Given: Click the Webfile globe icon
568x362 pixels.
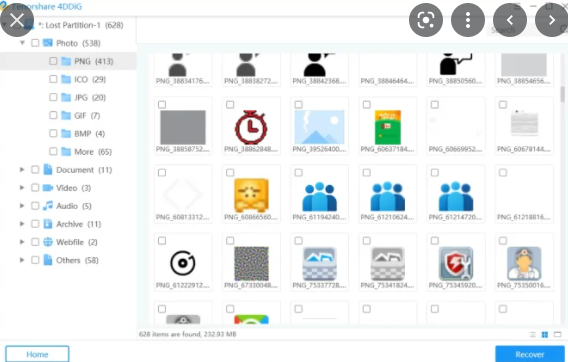Looking at the screenshot, I should tap(48, 242).
